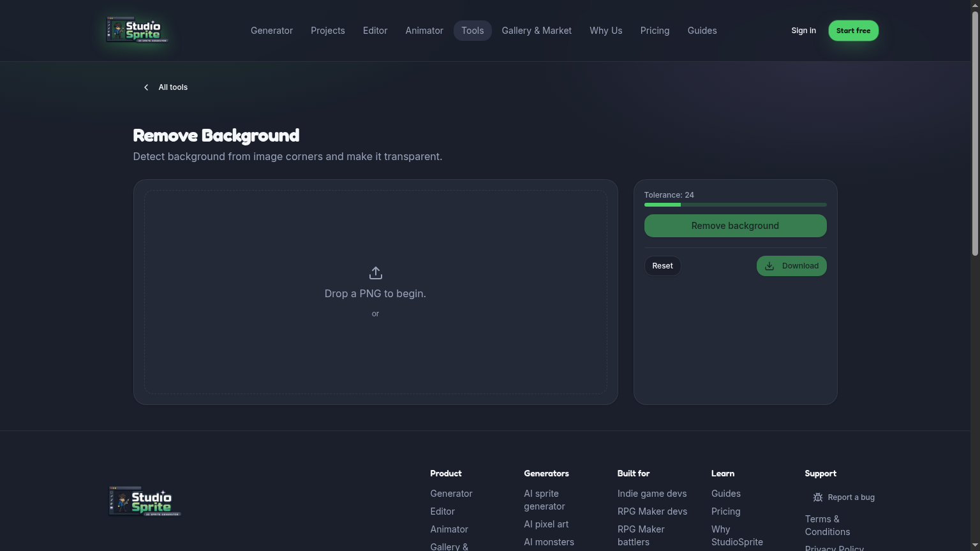Open Gallery & Market in the navbar
This screenshot has width=980, height=551.
(537, 31)
